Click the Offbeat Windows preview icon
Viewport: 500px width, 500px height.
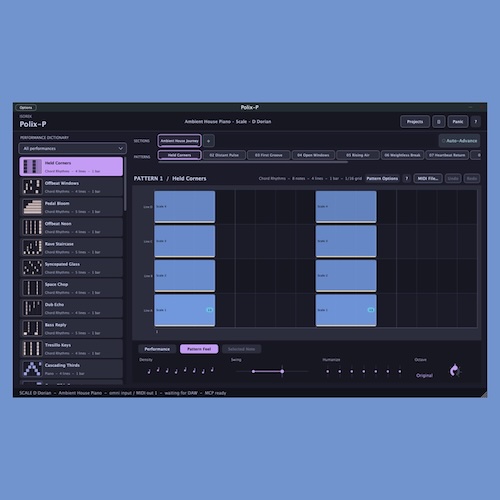point(32,187)
